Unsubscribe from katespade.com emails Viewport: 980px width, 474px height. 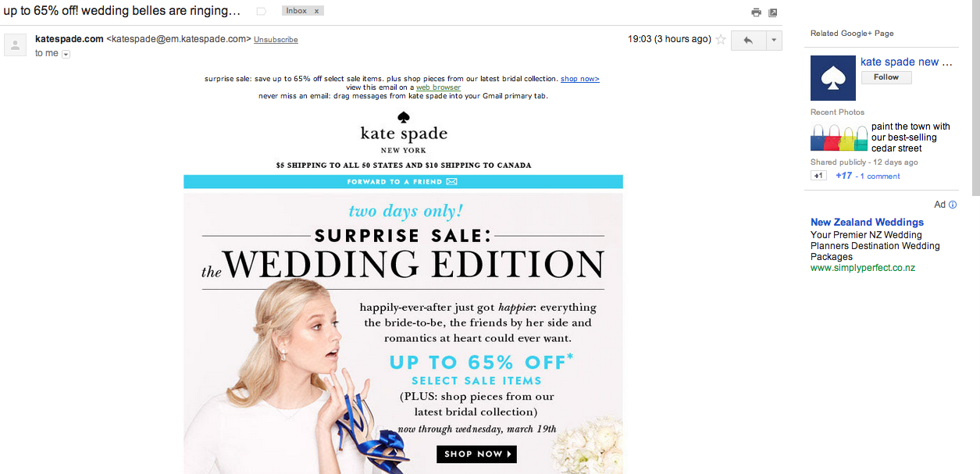click(x=276, y=40)
